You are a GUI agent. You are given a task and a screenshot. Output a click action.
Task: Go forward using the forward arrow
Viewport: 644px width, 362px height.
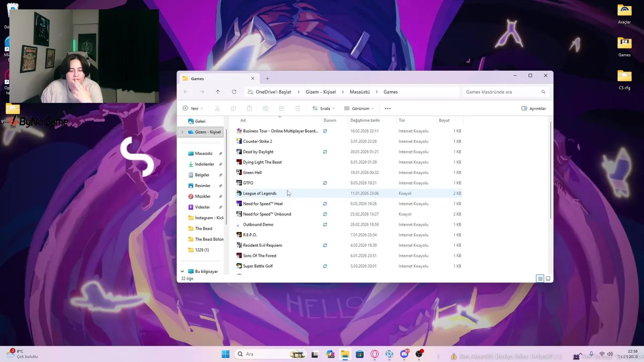202,92
